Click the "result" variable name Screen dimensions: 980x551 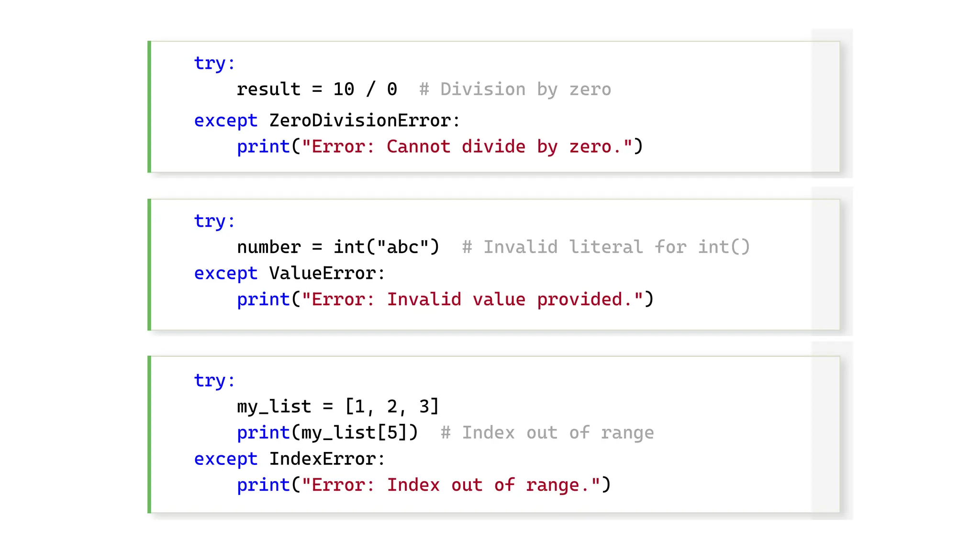(x=268, y=89)
